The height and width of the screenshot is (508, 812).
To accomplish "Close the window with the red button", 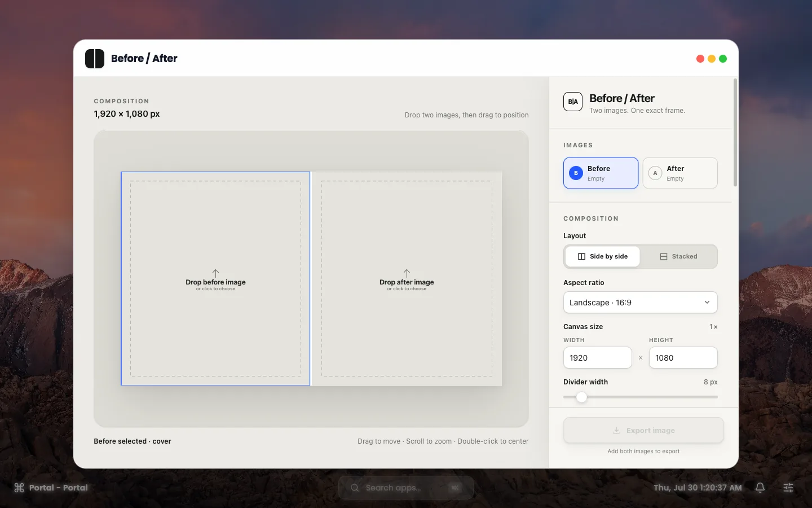I will pos(700,59).
